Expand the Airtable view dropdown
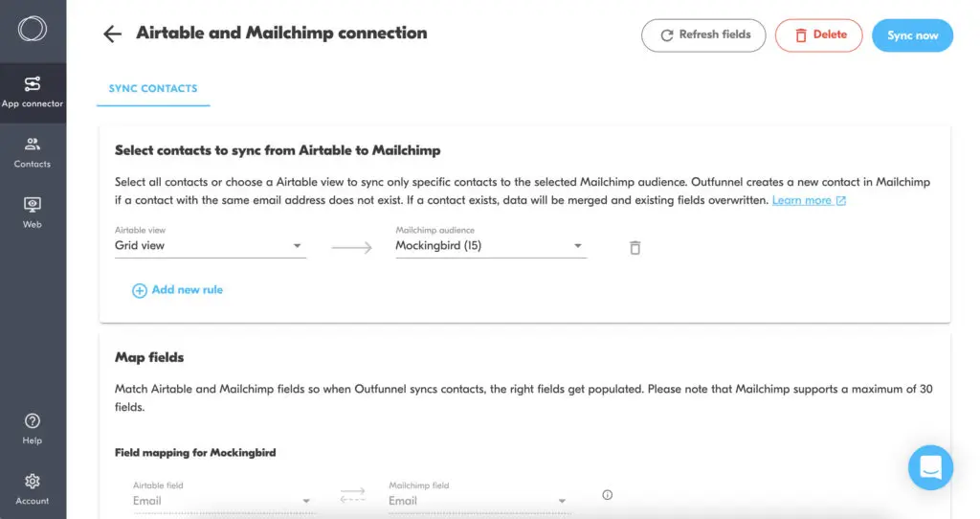980x519 pixels. click(x=297, y=246)
